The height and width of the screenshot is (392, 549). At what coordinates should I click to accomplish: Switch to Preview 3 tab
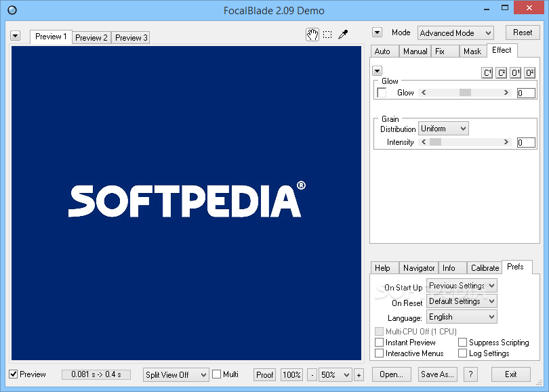(x=131, y=38)
